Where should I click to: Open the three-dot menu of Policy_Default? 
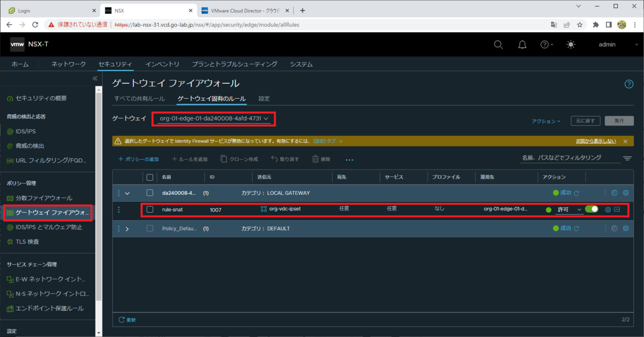(x=119, y=229)
